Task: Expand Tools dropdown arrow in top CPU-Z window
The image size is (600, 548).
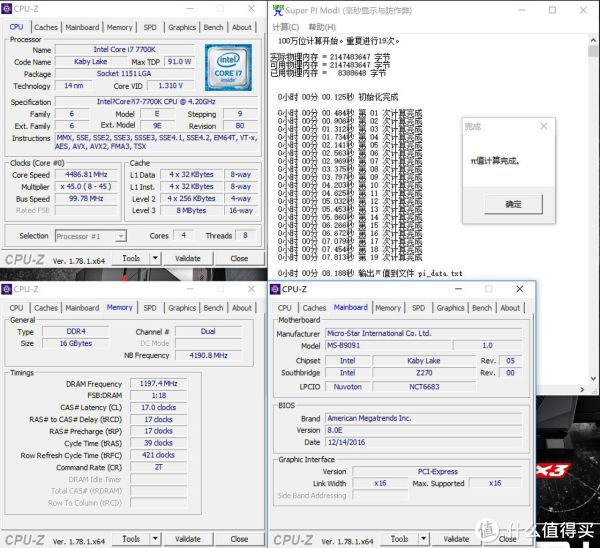Action: 155,258
